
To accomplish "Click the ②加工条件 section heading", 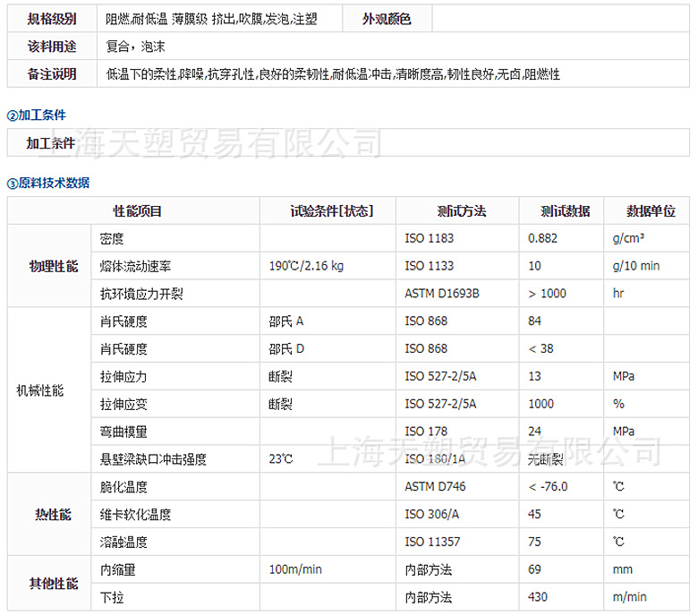I will [37, 115].
